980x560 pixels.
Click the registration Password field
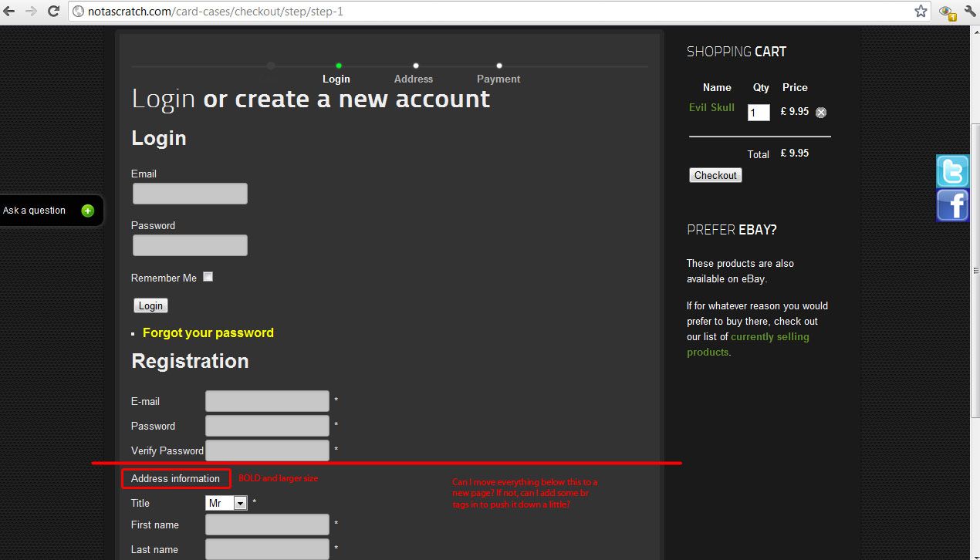[x=267, y=426]
